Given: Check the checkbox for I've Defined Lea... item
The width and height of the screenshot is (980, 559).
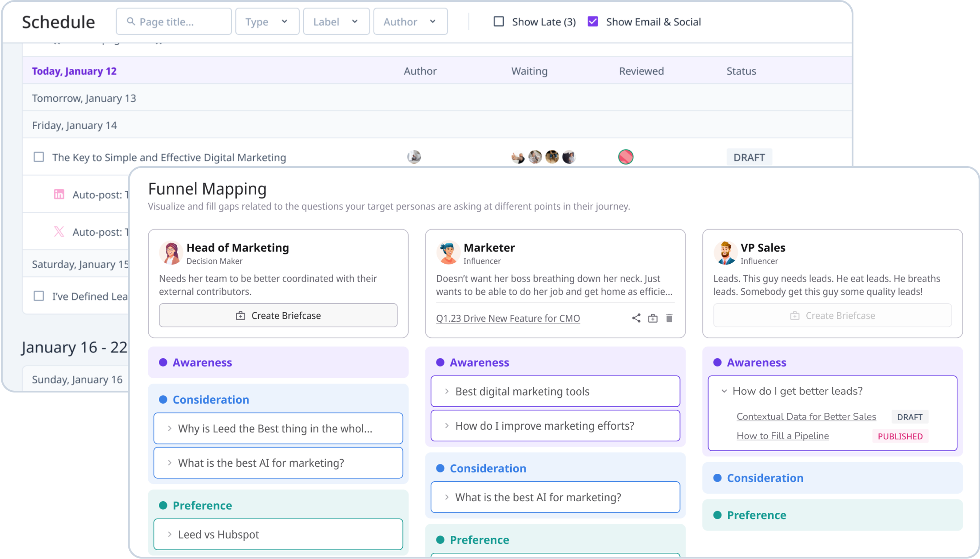Looking at the screenshot, I should [38, 296].
